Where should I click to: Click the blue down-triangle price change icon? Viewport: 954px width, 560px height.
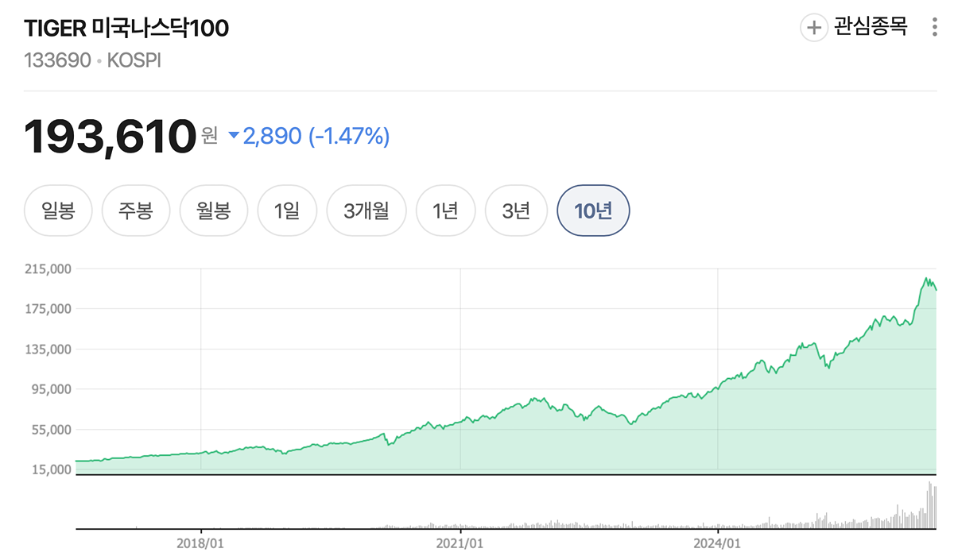(x=233, y=136)
